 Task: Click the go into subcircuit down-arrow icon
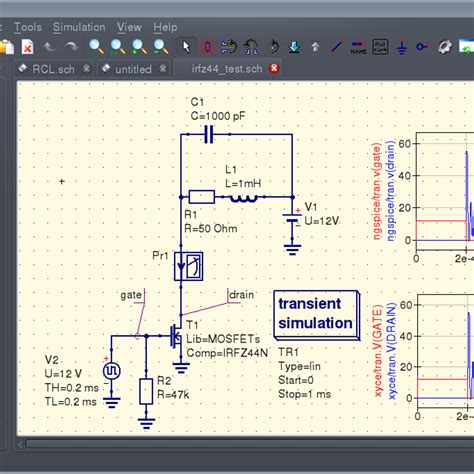click(x=294, y=47)
